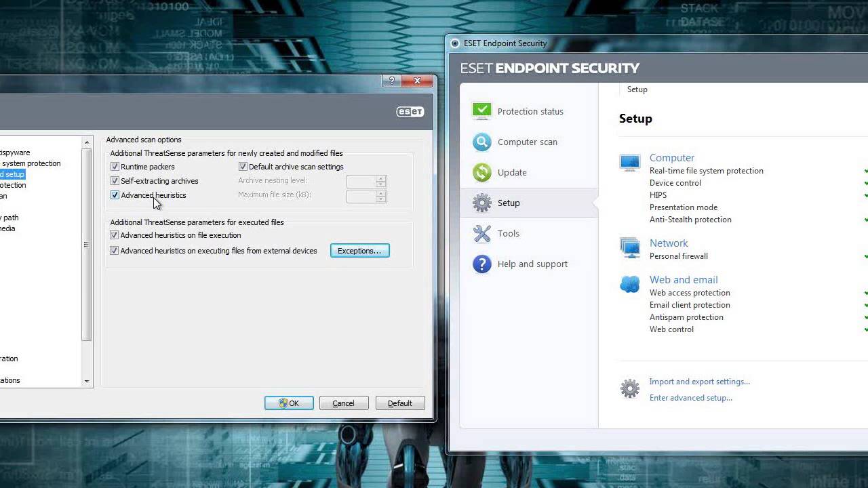The image size is (868, 488).
Task: Click HIPS entry
Action: pyautogui.click(x=658, y=195)
